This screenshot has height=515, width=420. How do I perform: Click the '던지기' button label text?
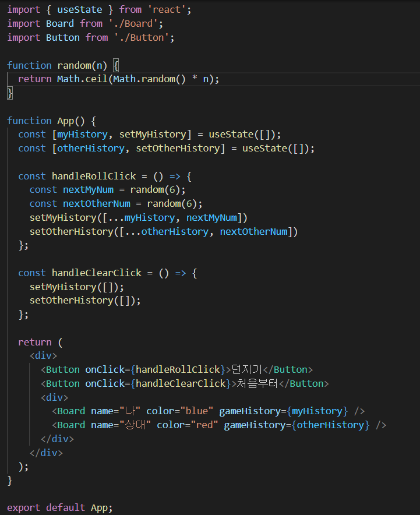pos(247,369)
